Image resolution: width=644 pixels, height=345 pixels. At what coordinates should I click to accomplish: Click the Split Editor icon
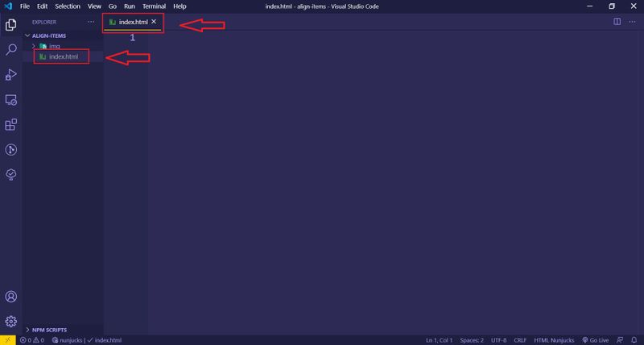click(617, 23)
